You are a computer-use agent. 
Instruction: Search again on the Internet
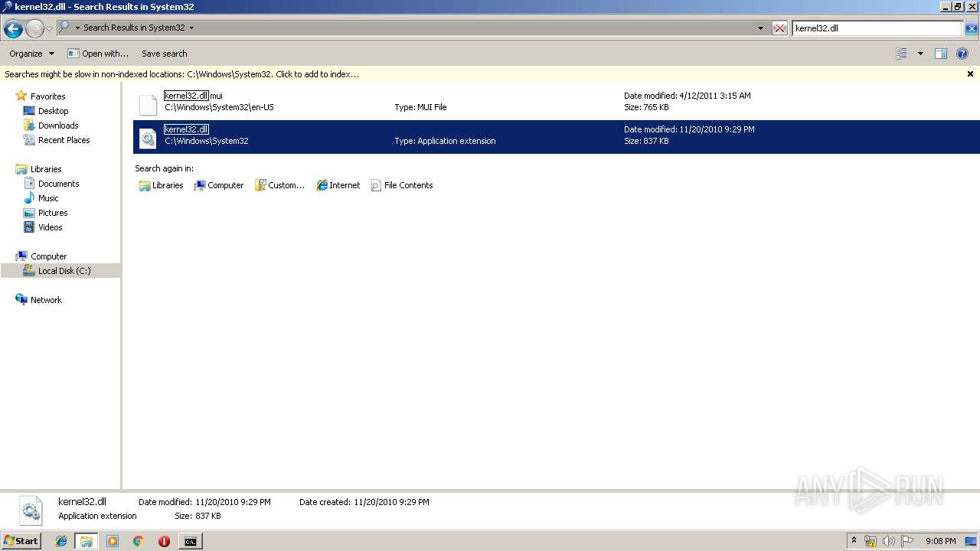[x=338, y=185]
